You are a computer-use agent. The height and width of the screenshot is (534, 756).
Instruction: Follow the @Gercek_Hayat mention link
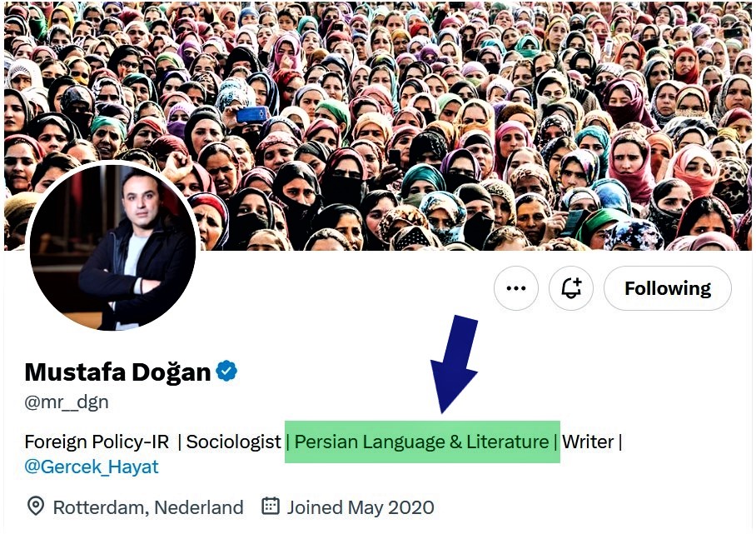pyautogui.click(x=91, y=467)
